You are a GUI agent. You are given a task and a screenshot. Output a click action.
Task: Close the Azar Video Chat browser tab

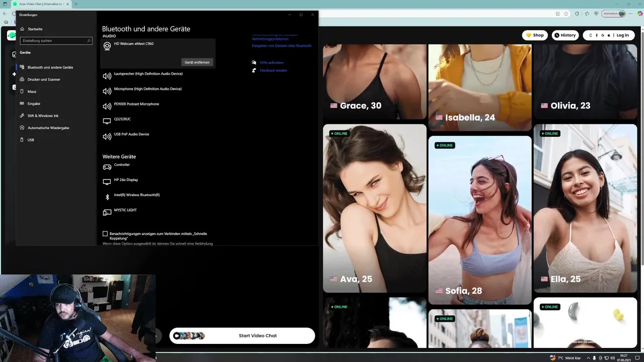pyautogui.click(x=68, y=4)
